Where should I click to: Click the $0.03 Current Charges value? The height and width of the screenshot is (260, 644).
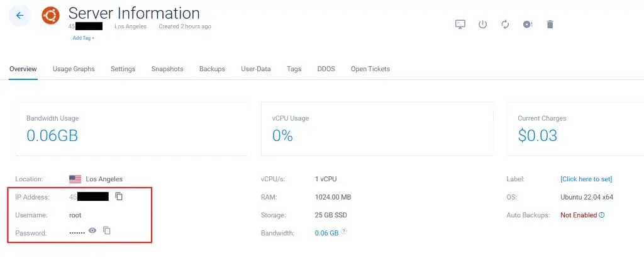click(538, 135)
